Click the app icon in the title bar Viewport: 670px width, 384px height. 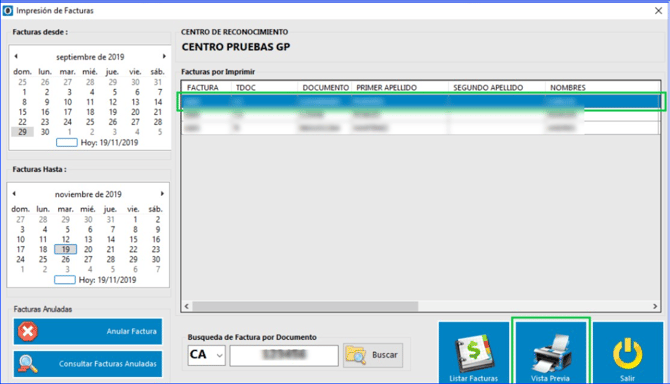[x=8, y=10]
